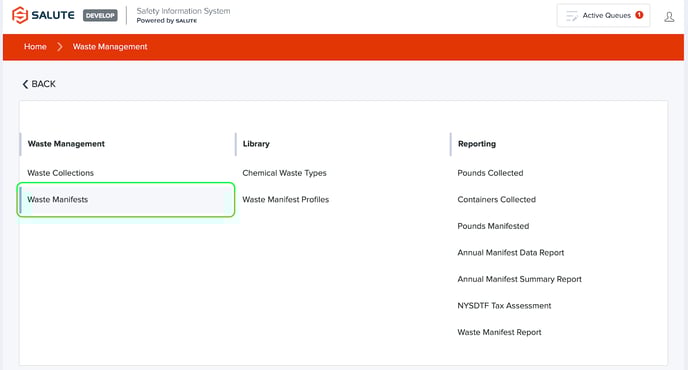The height and width of the screenshot is (370, 688).
Task: Select Waste Management breadcrumb item
Action: [x=110, y=47]
